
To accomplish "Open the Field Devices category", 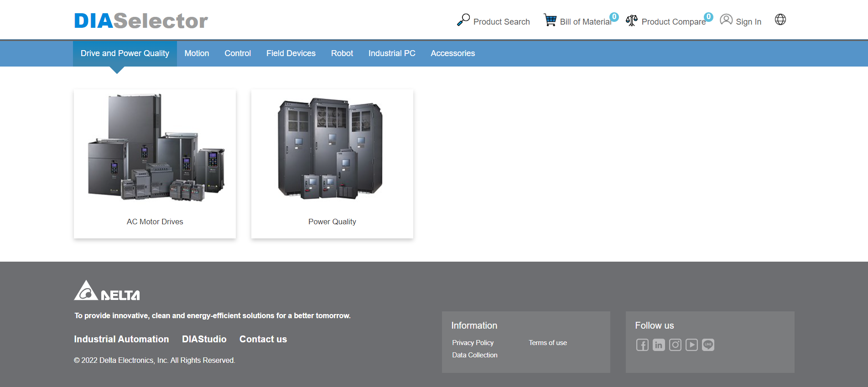I will 291,53.
